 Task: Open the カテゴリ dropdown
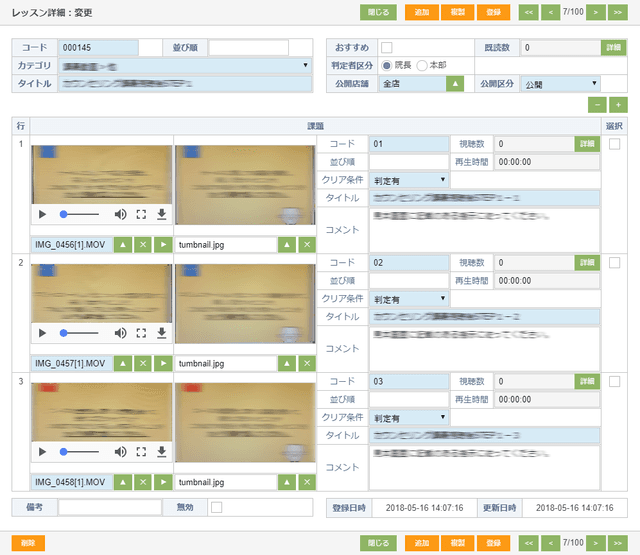point(185,66)
